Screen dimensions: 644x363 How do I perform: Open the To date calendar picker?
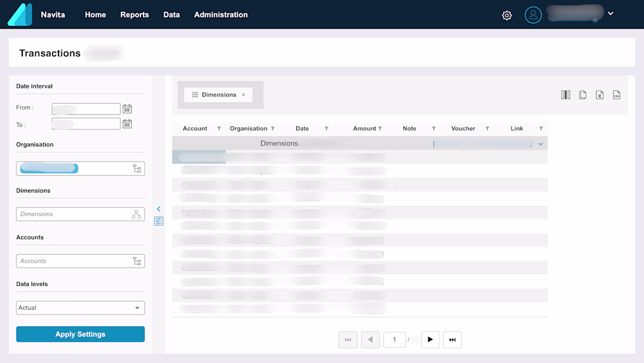tap(127, 124)
